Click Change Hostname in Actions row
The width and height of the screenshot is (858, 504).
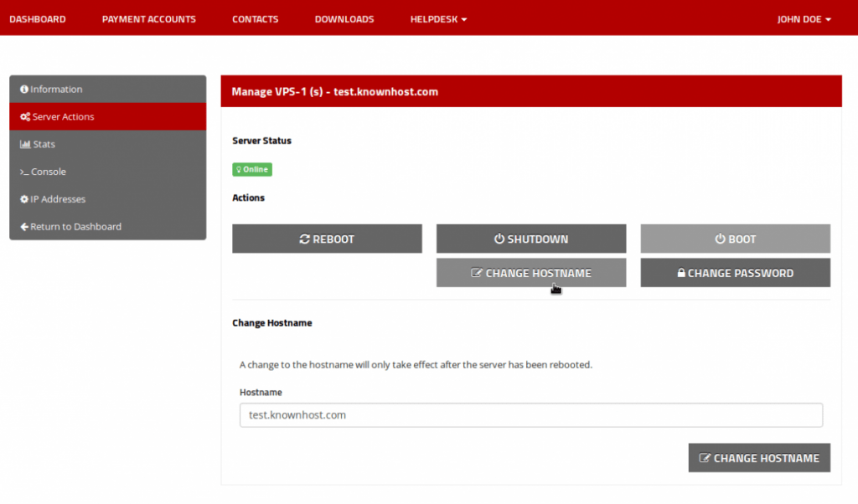[530, 273]
